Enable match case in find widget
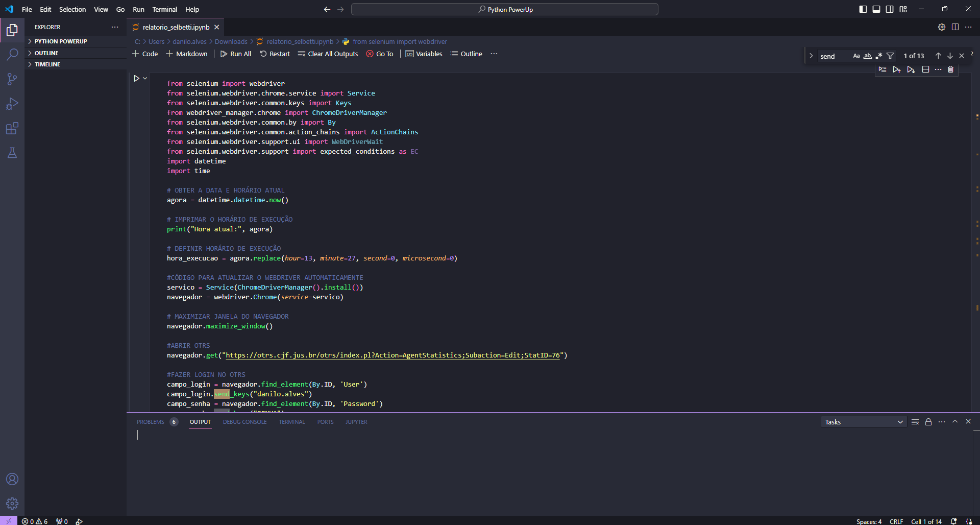The image size is (980, 525). coord(856,56)
